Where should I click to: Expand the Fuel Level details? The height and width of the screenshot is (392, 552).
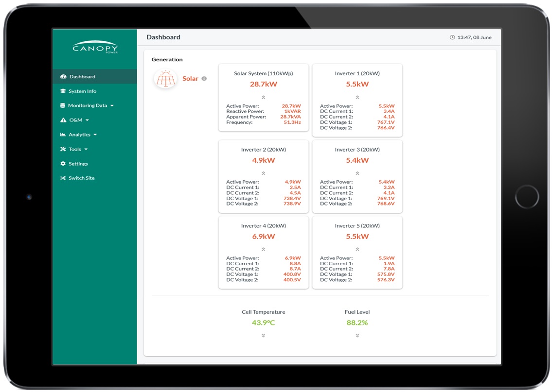(x=357, y=335)
